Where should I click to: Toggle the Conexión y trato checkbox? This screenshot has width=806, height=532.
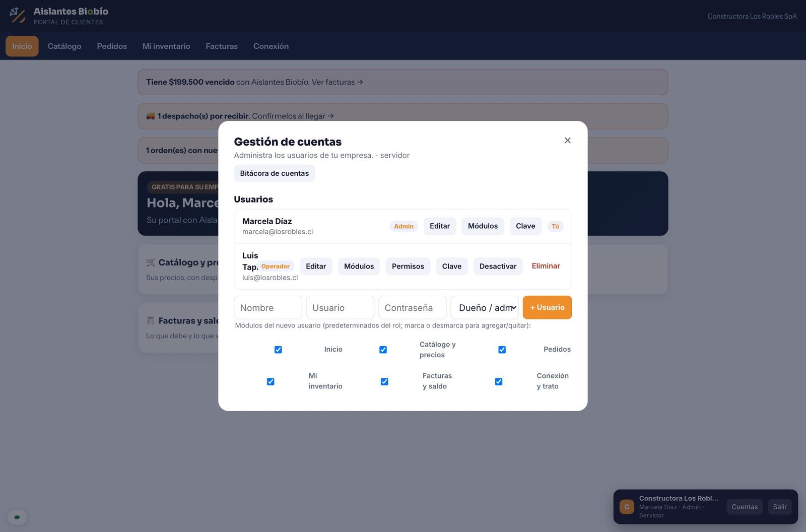[x=499, y=381]
